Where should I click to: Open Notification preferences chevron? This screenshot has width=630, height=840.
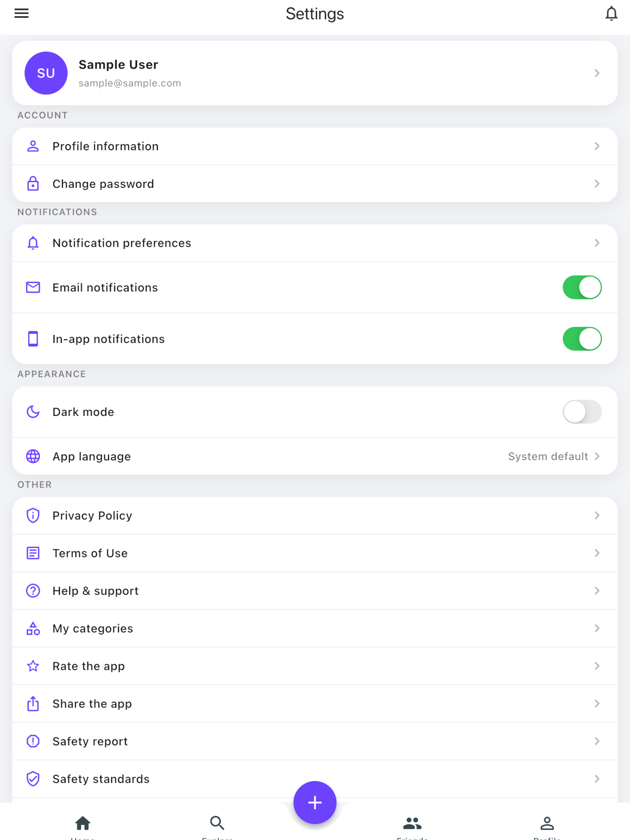click(596, 243)
